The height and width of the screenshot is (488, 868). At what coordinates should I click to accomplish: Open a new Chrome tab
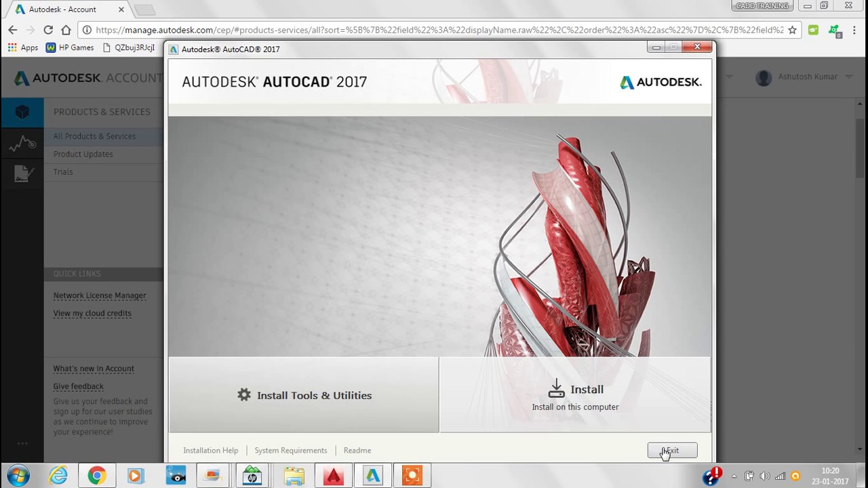[x=144, y=10]
